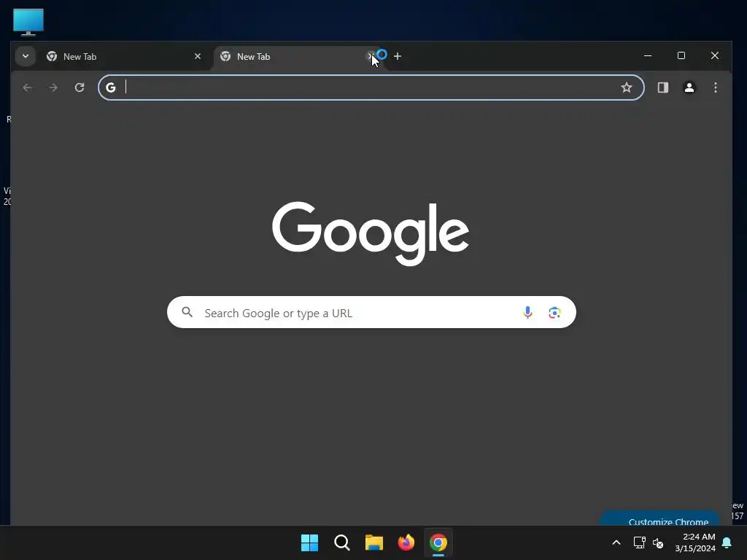This screenshot has width=747, height=560.
Task: Open Customize Chrome
Action: (x=659, y=519)
